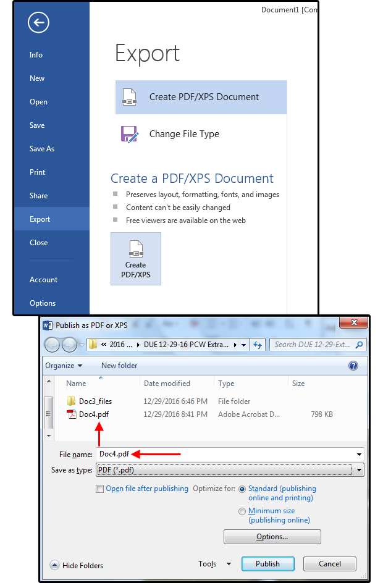Viewport: 383px width, 588px height.
Task: Click the 798 KB size value
Action: tap(322, 414)
